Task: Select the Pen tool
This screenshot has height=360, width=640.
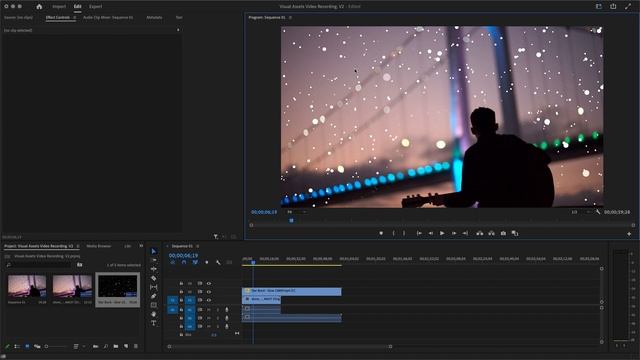Action: 153,296
